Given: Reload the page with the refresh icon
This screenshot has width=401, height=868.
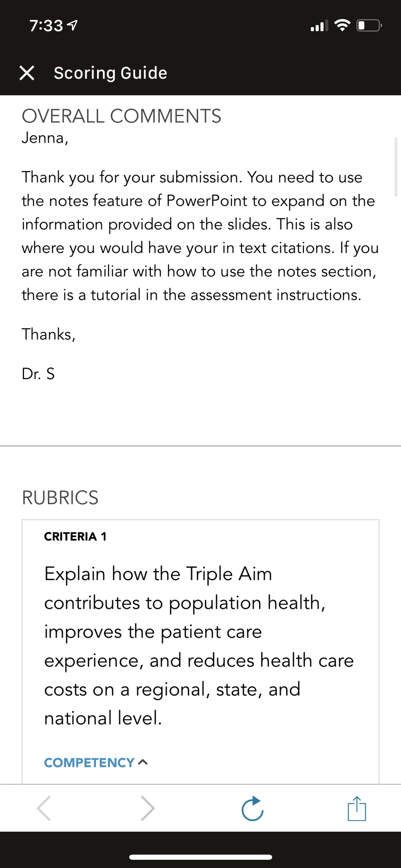Looking at the screenshot, I should click(253, 808).
